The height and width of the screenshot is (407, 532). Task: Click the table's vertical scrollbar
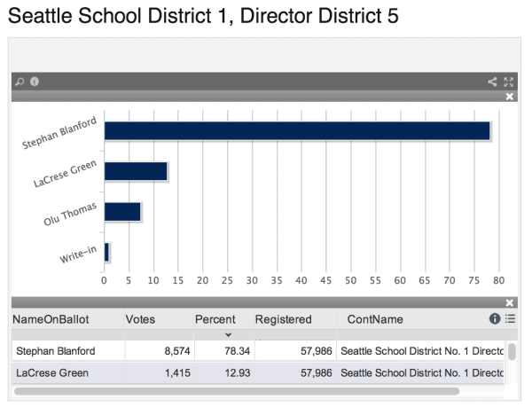pos(512,352)
